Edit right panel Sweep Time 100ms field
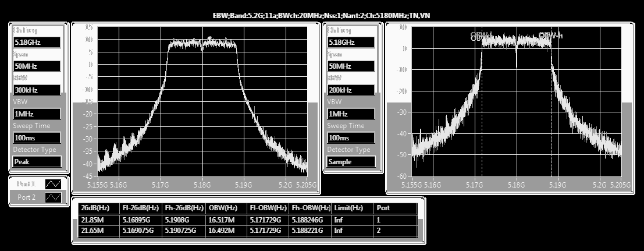This screenshot has width=644, height=251. click(351, 138)
